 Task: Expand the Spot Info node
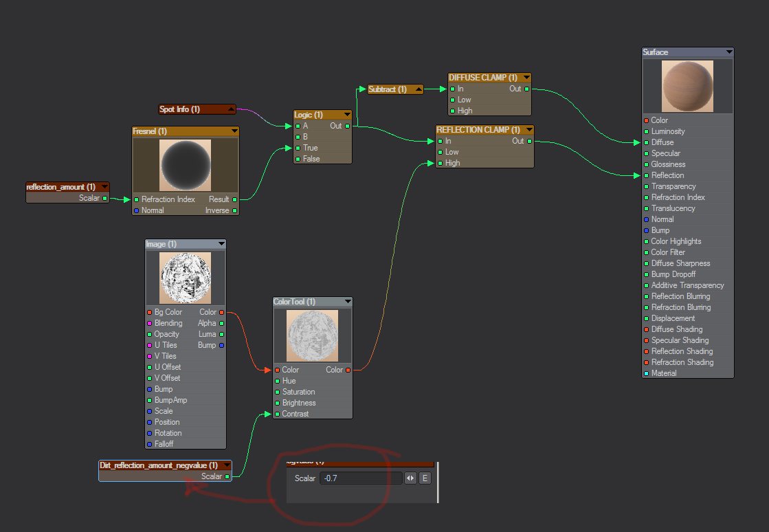tap(231, 109)
